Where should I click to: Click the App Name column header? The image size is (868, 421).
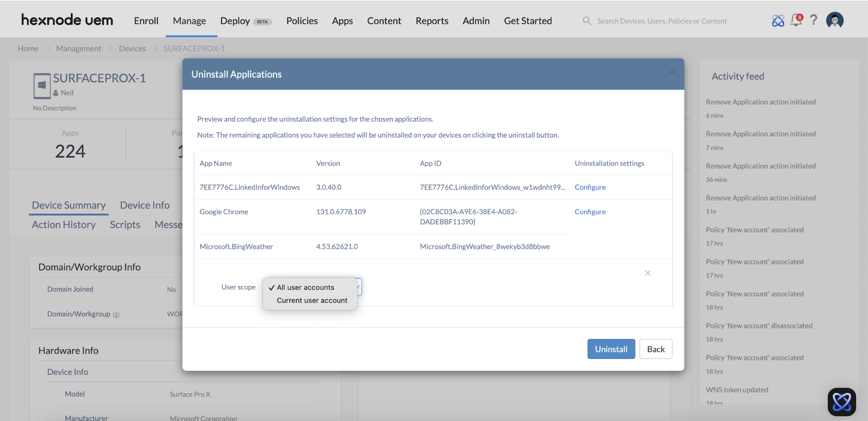point(216,163)
